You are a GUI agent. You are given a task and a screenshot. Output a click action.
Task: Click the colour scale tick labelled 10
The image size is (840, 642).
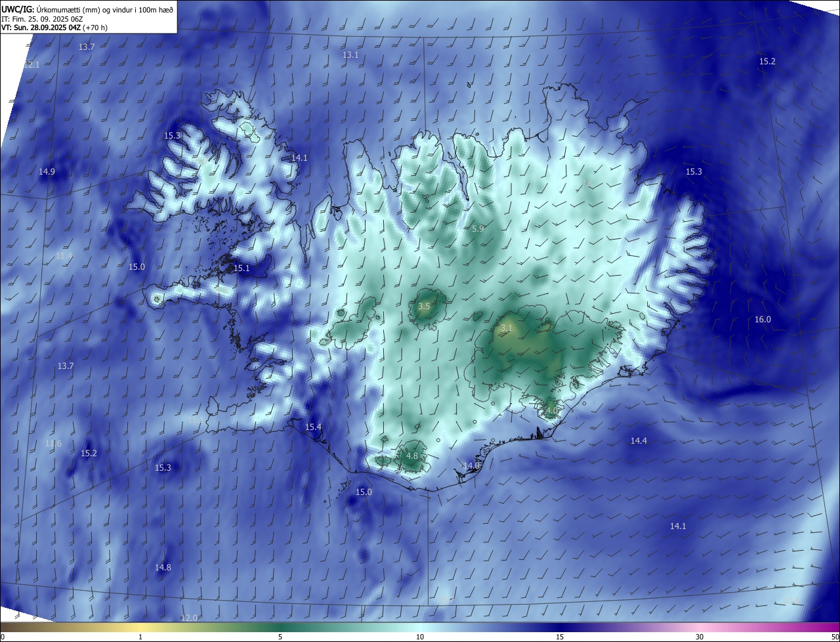(x=420, y=637)
